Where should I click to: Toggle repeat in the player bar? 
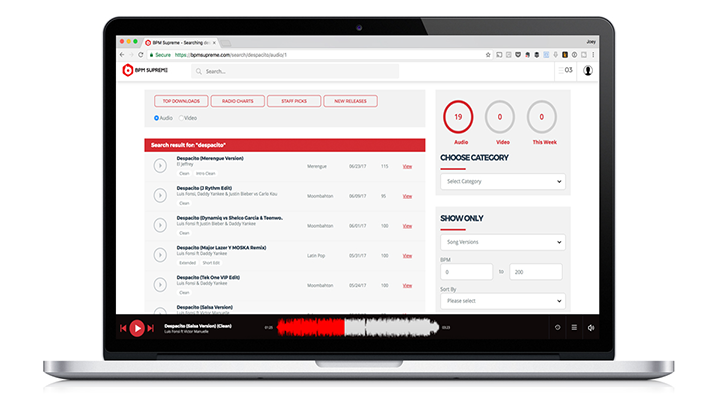[x=557, y=327]
